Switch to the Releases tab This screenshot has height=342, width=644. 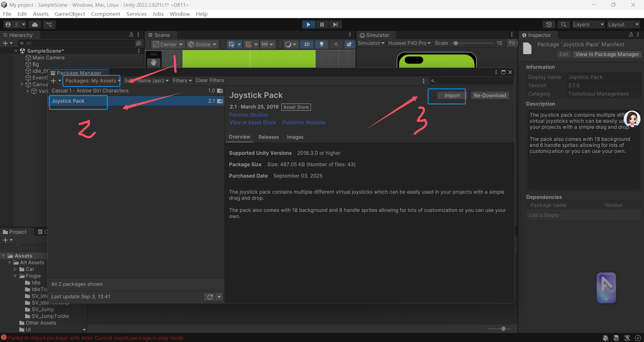(269, 137)
